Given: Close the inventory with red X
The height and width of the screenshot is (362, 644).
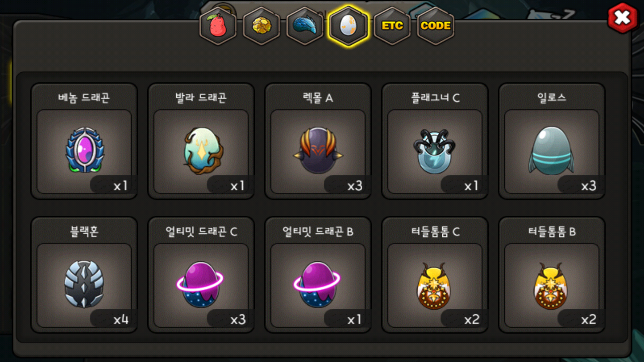Looking at the screenshot, I should pos(623,18).
